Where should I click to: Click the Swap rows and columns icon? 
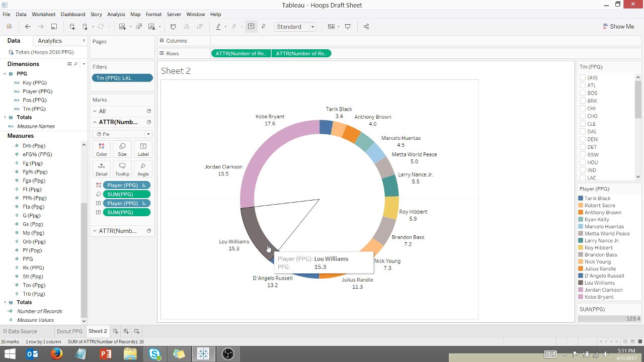coord(174,27)
